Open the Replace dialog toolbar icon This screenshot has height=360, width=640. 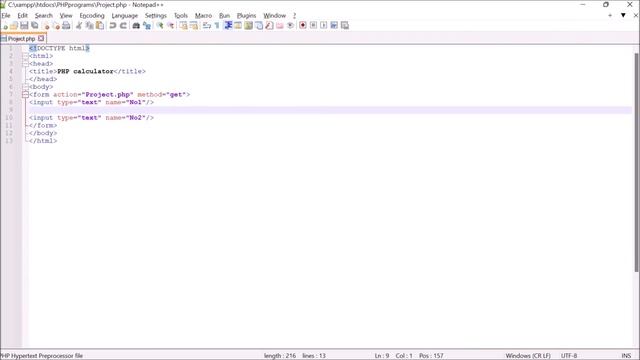coord(147,26)
